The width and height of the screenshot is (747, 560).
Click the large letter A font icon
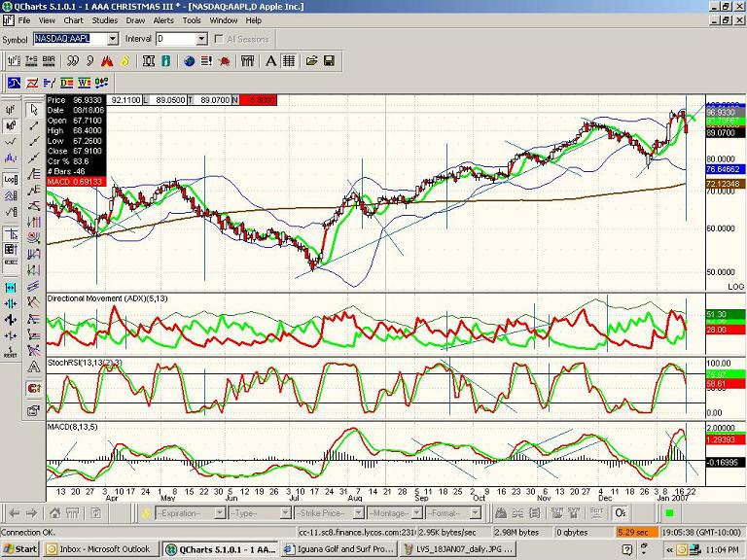pos(270,61)
